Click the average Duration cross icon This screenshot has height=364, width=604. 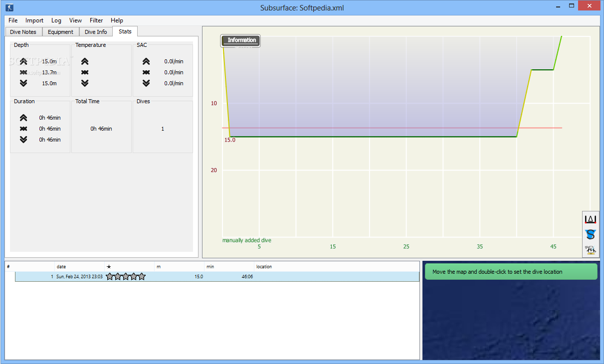coord(23,129)
